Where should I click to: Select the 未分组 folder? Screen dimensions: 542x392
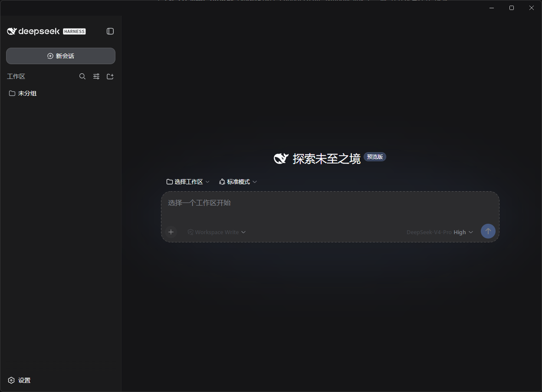tap(23, 93)
